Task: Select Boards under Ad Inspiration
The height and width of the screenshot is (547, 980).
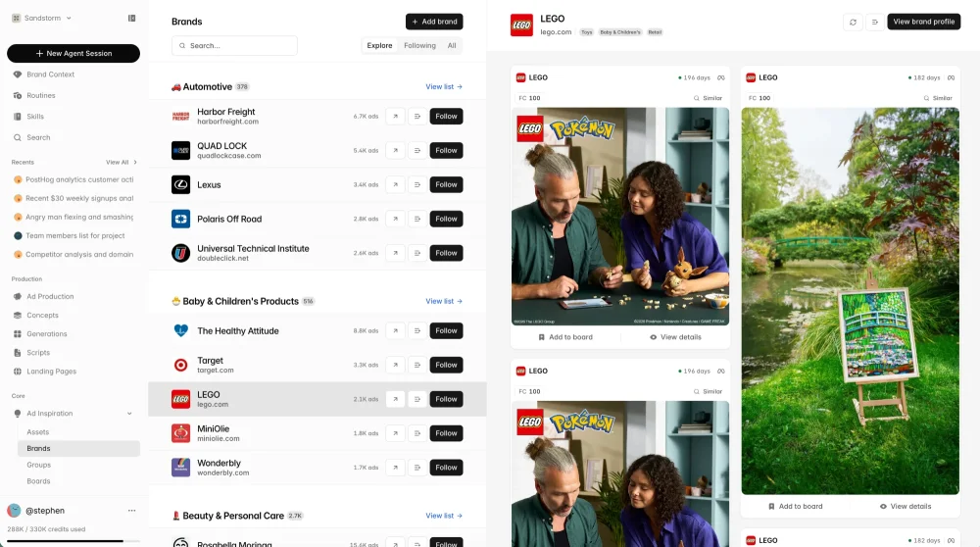Action: pyautogui.click(x=38, y=480)
